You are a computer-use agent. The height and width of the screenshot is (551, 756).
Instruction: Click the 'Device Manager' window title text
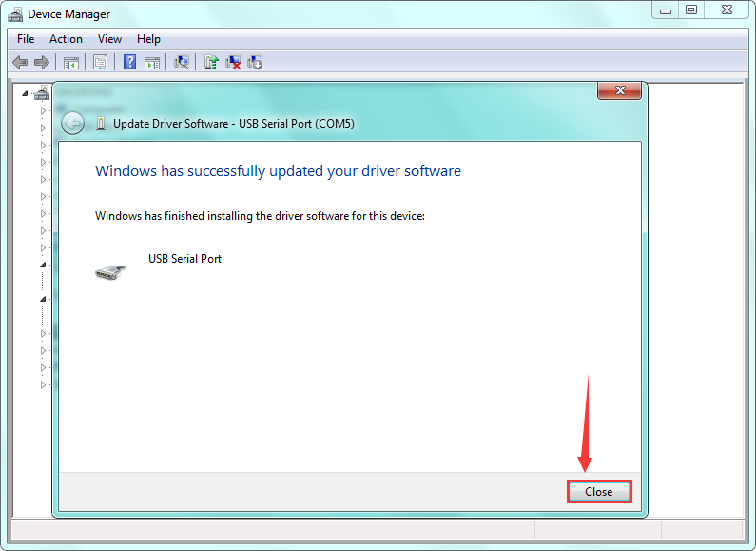coord(69,14)
